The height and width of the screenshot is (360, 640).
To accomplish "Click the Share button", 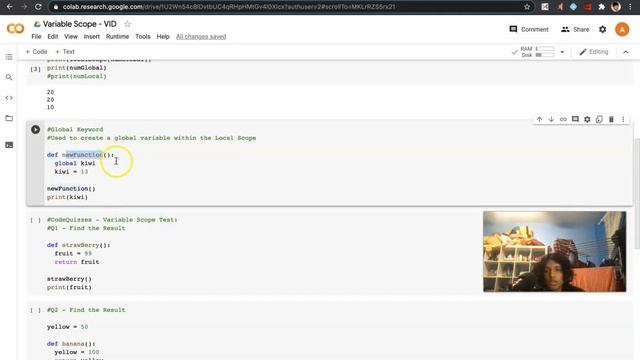I will pos(575,29).
